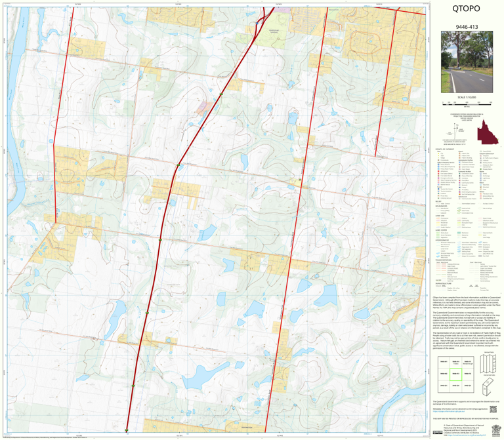Click the SCALE 1:10,000 label
The height and width of the screenshot is (440, 504).
point(467,97)
